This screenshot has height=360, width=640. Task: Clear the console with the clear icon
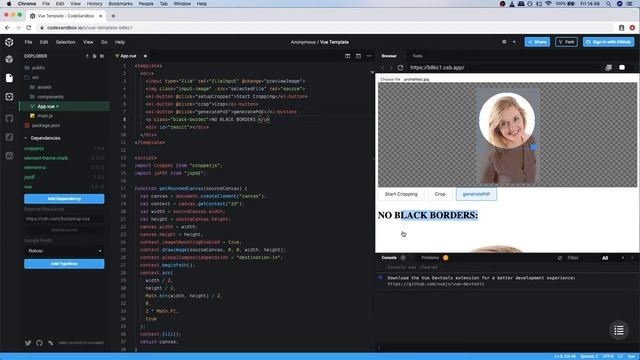[x=560, y=258]
